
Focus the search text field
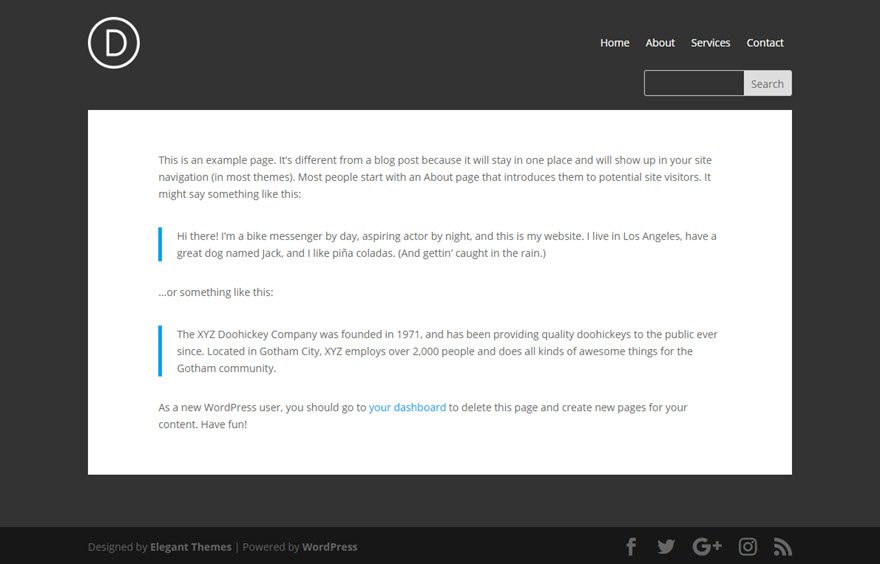[694, 83]
